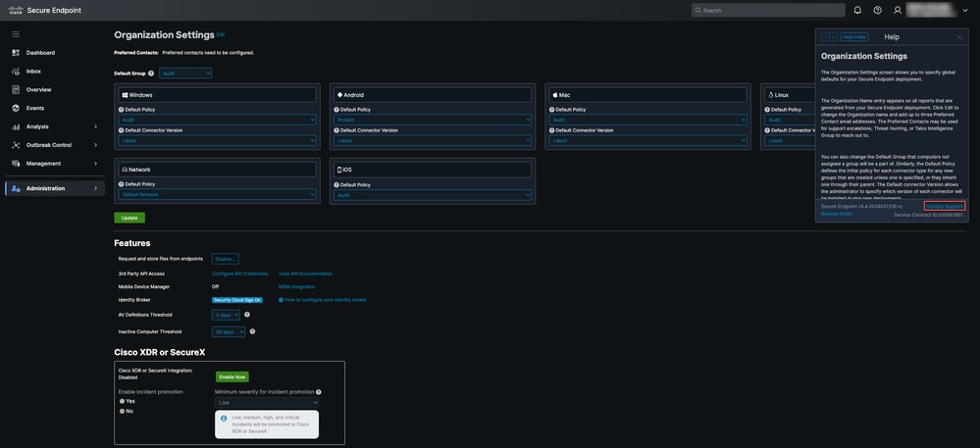The image size is (980, 448).
Task: Open View API Documentation link
Action: tap(306, 274)
